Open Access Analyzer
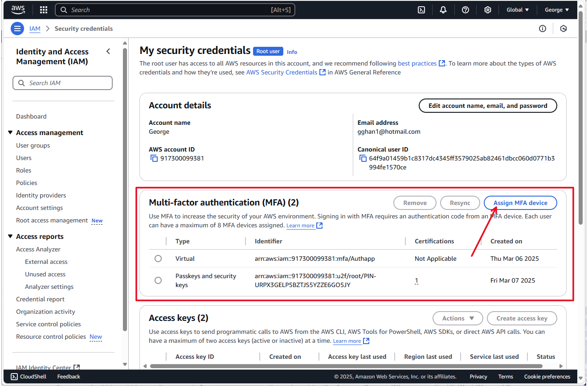Viewport: 588px width, 386px height. pyautogui.click(x=38, y=249)
